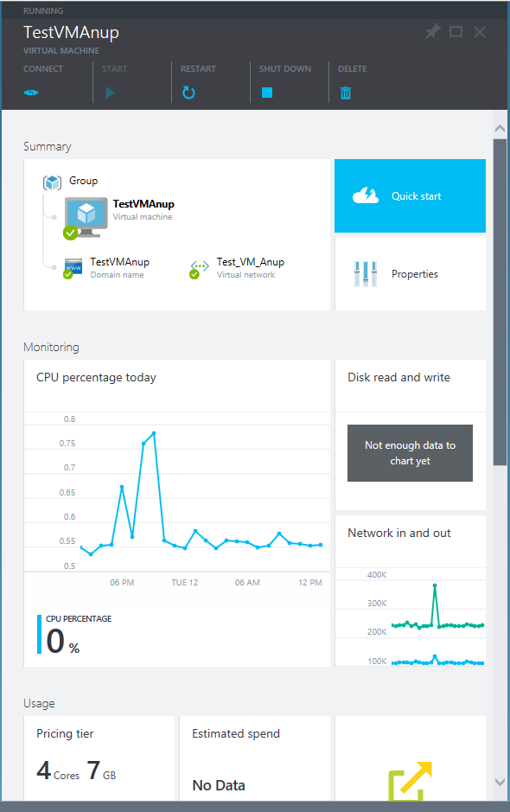Click the Group cube icon in the Summary

[52, 182]
